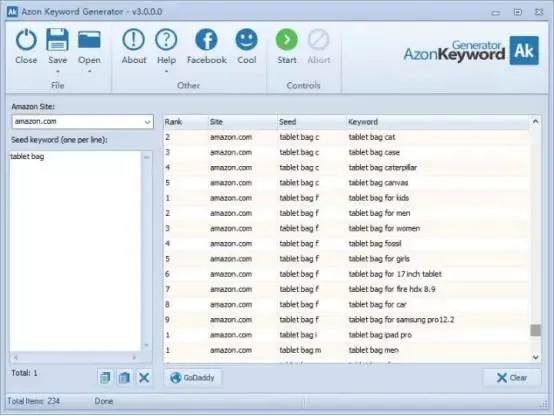Select the 'tablet bag case' row

[x=346, y=152]
